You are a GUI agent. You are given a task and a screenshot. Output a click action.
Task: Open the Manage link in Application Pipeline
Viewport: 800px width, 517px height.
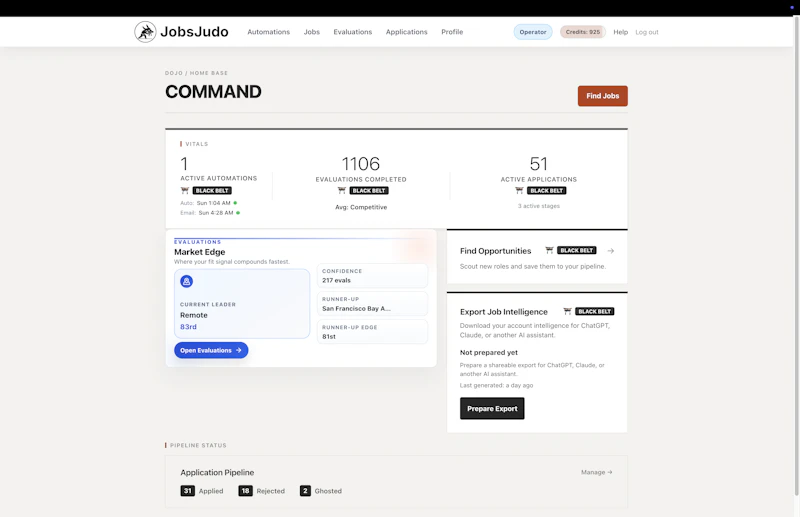tap(596, 472)
